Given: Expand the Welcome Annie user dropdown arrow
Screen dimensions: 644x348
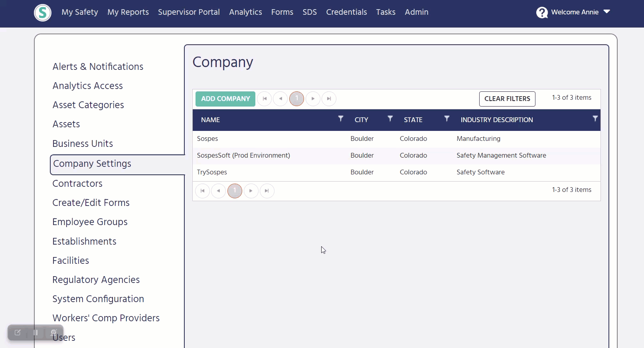Looking at the screenshot, I should pos(607,12).
